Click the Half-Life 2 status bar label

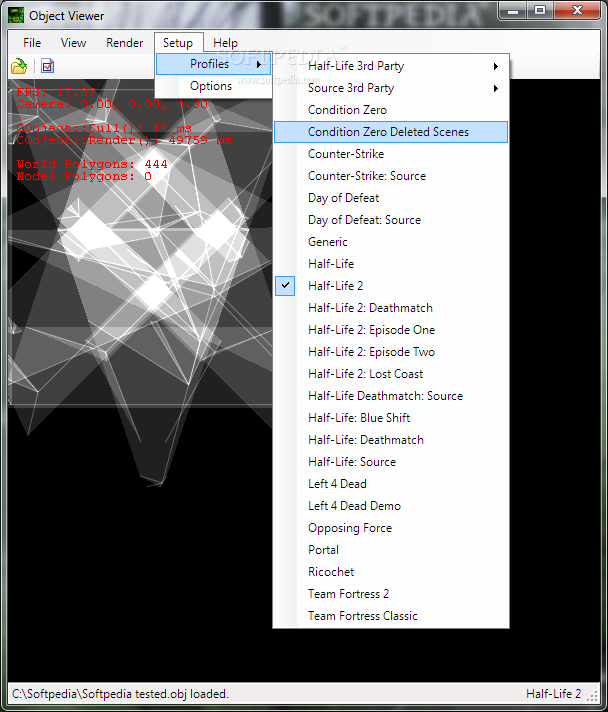tap(553, 694)
